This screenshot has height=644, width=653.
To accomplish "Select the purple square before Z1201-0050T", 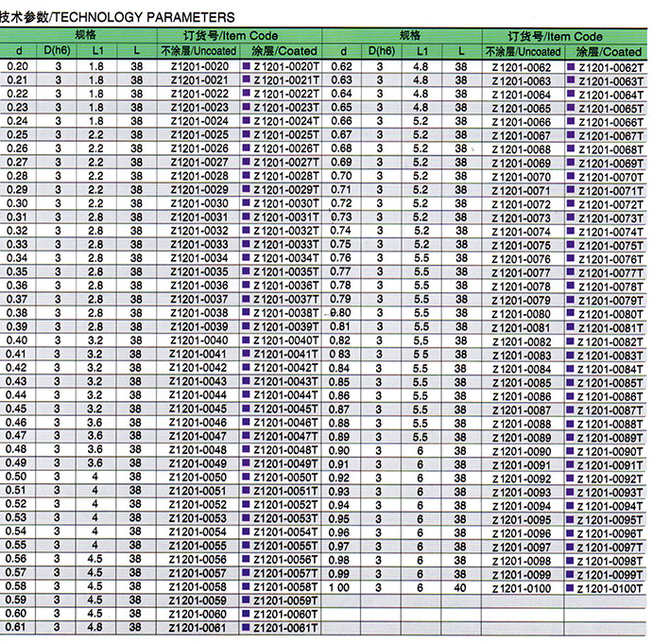I will coord(248,477).
